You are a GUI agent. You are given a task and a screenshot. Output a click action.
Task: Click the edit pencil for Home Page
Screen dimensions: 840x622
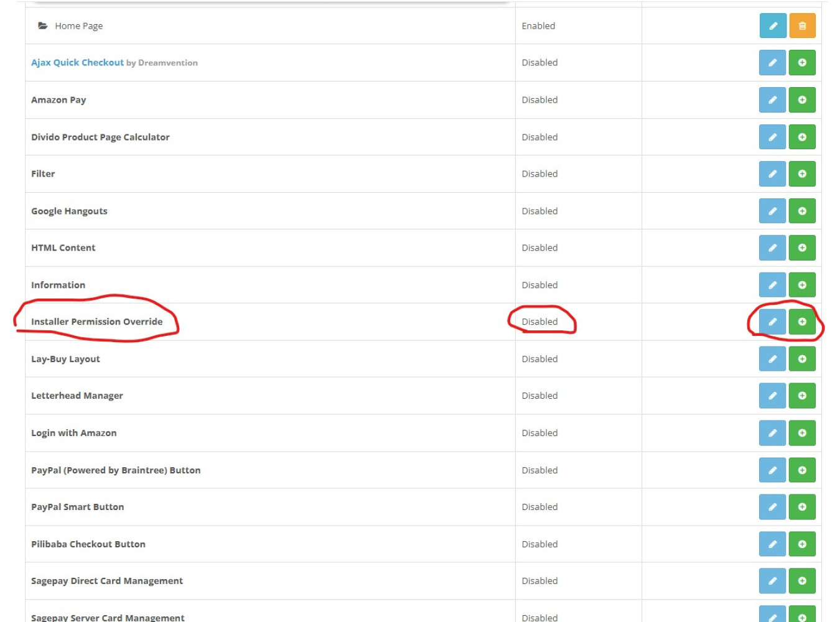tap(773, 26)
